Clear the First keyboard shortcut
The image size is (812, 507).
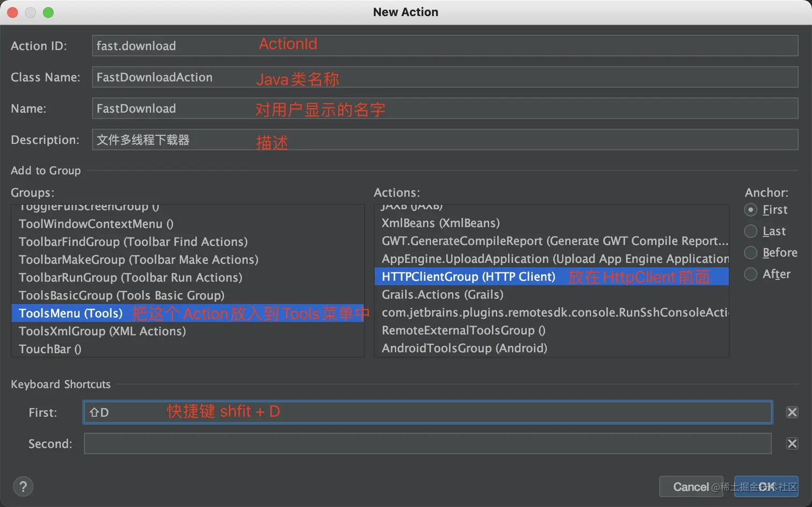(x=792, y=412)
